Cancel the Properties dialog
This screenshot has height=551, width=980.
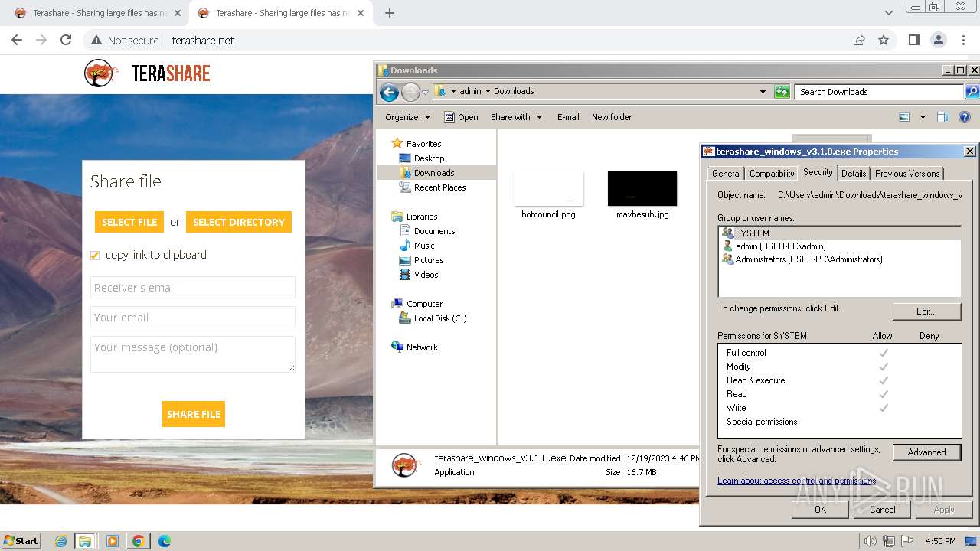[882, 510]
